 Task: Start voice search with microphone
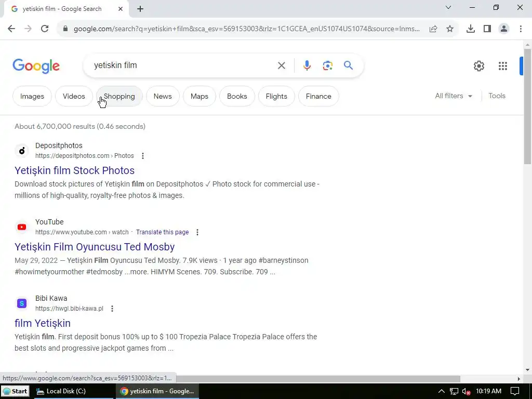[x=307, y=65]
